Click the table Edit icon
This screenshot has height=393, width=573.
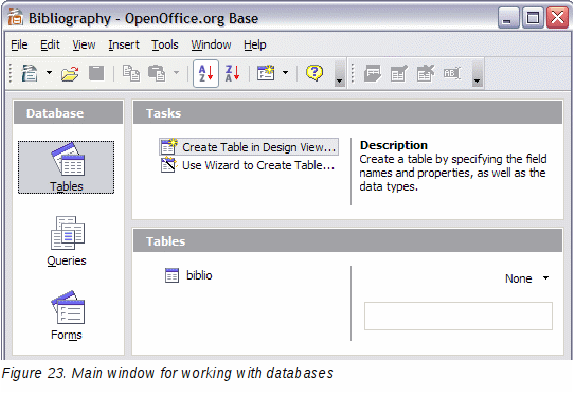coord(399,73)
